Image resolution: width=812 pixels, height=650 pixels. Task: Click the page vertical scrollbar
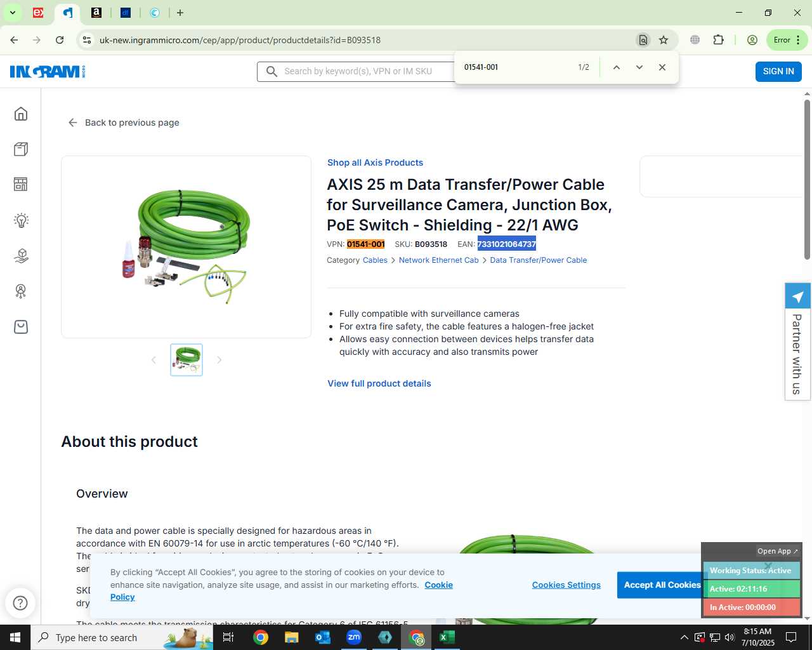[807, 178]
